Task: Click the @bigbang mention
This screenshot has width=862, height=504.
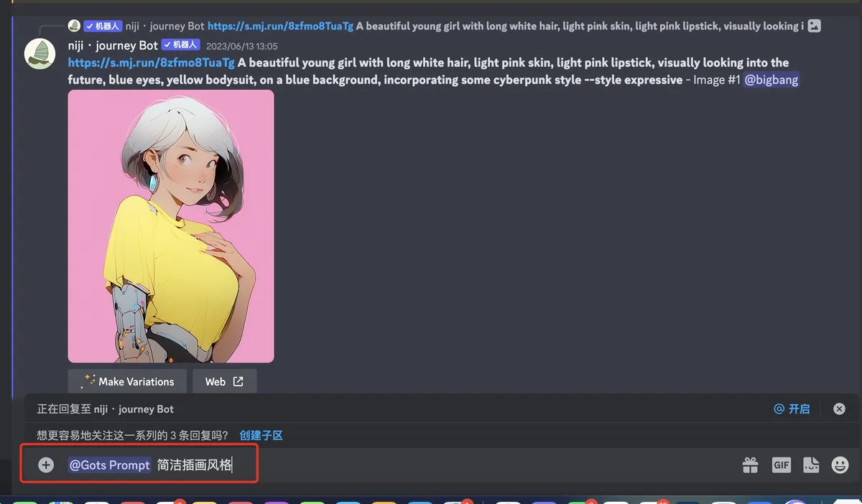Action: pyautogui.click(x=771, y=80)
